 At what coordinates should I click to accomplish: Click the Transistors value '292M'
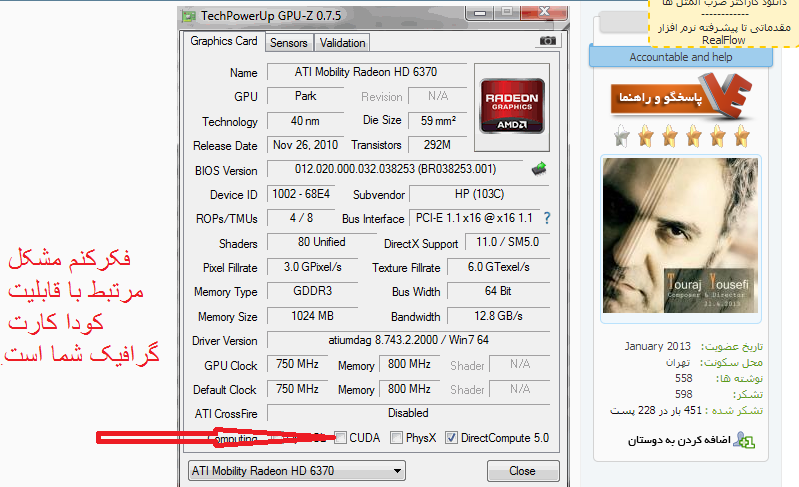click(x=438, y=145)
